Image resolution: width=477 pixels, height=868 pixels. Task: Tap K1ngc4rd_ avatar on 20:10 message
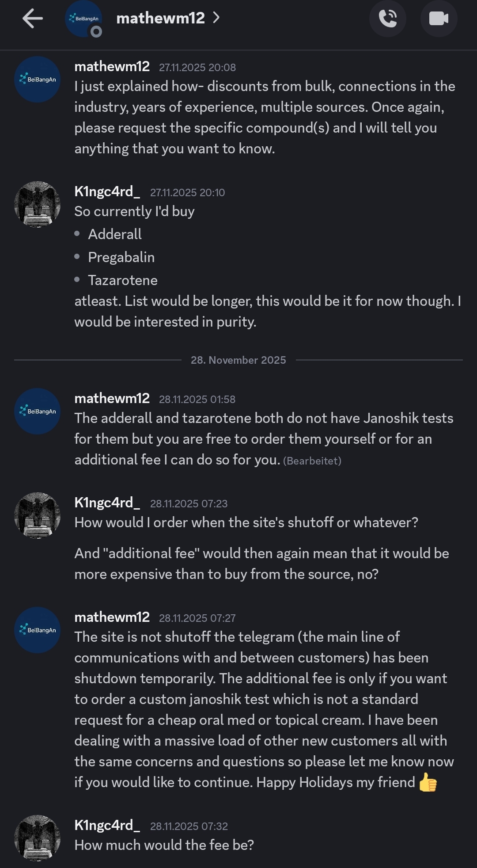point(38,204)
